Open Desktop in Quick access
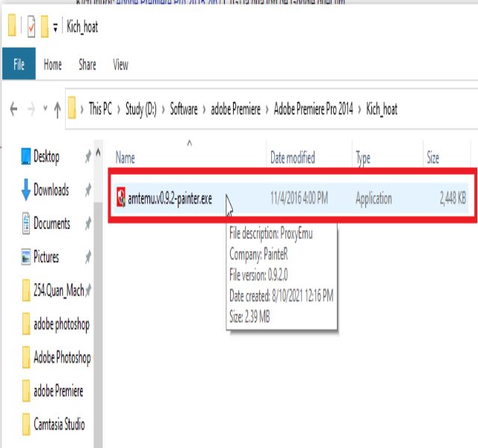The height and width of the screenshot is (448, 478). pyautogui.click(x=46, y=157)
